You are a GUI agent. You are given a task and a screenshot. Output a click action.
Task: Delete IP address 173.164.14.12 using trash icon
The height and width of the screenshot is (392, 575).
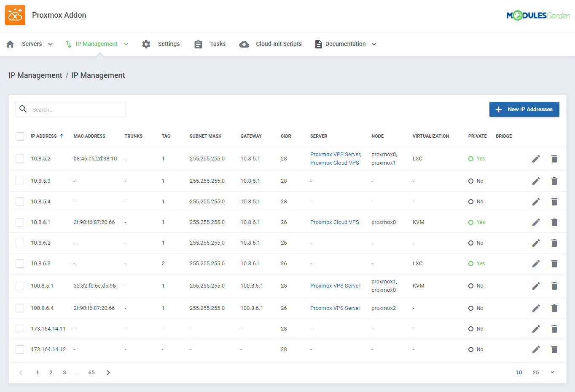[554, 349]
